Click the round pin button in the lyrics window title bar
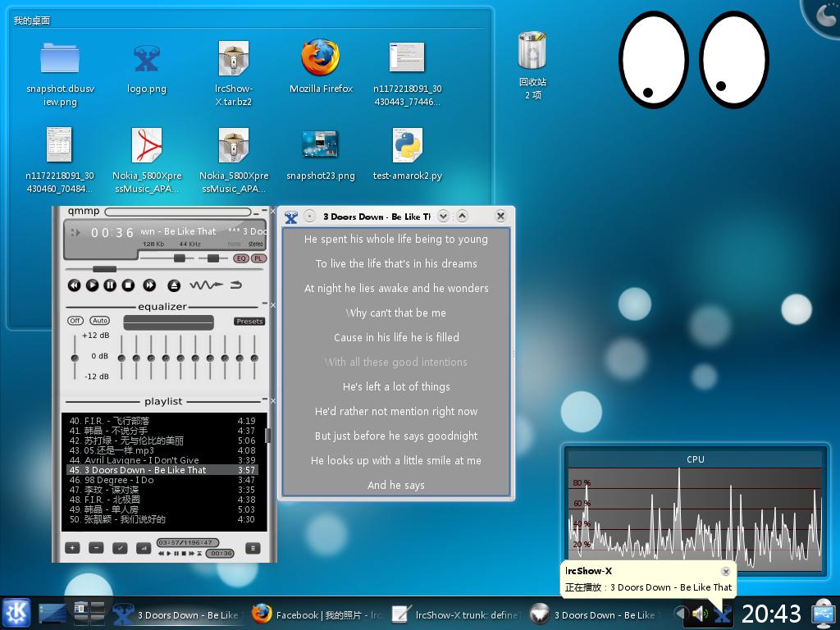This screenshot has height=630, width=840. point(309,216)
